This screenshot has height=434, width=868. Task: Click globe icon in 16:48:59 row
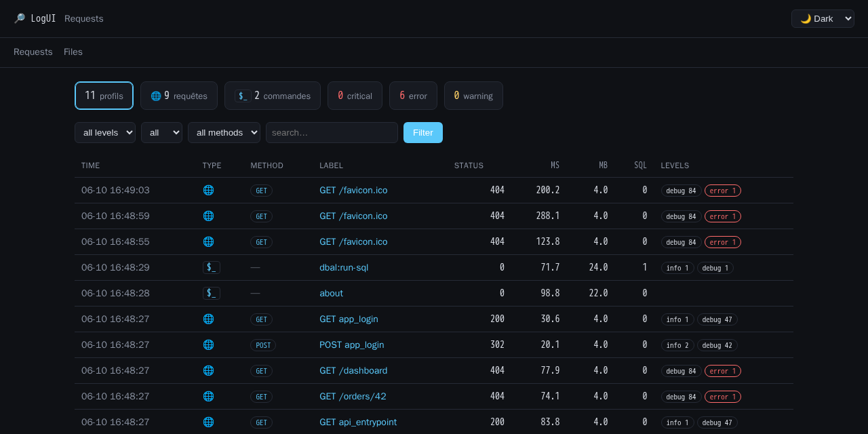pos(208,216)
